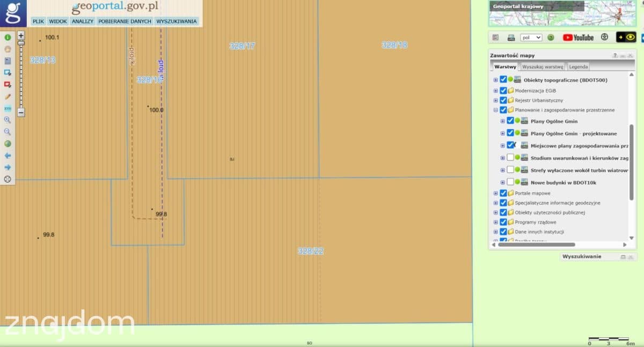
Task: Show full extent with globe icon
Action: (8, 144)
